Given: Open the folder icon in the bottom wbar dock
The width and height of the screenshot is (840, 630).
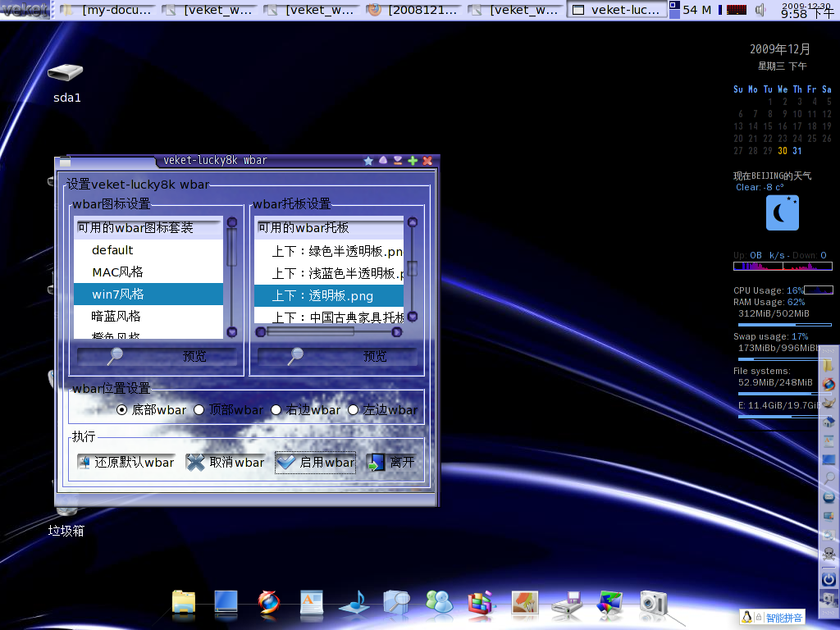Looking at the screenshot, I should [184, 601].
